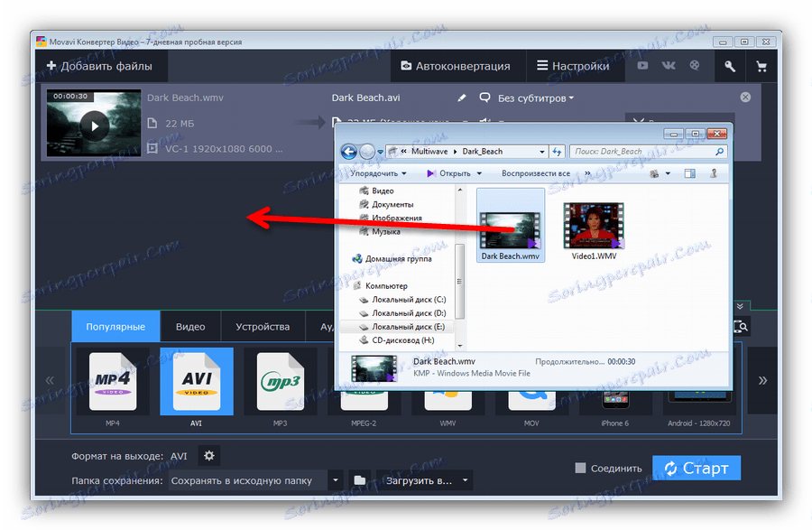Toggle the Explorer preview pane
The height and width of the screenshot is (530, 812).
click(690, 173)
